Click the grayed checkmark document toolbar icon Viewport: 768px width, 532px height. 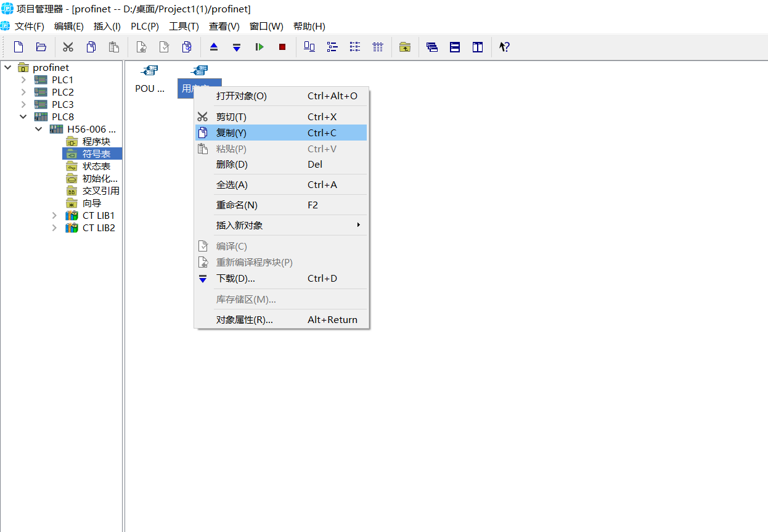point(164,47)
